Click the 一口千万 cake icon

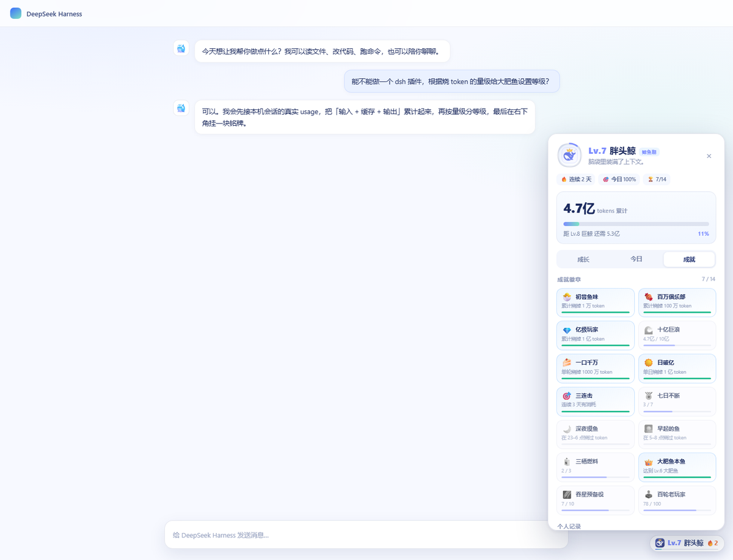click(x=567, y=363)
